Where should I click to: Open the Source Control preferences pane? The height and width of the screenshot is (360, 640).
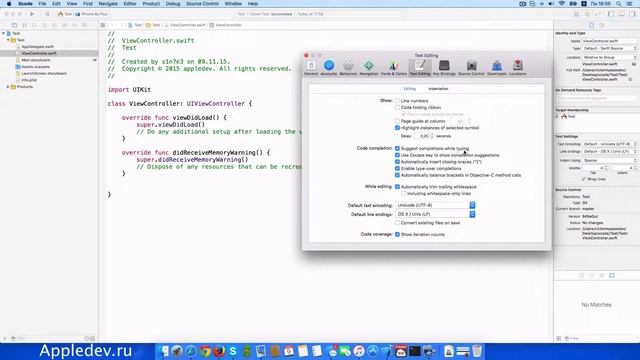(x=471, y=68)
